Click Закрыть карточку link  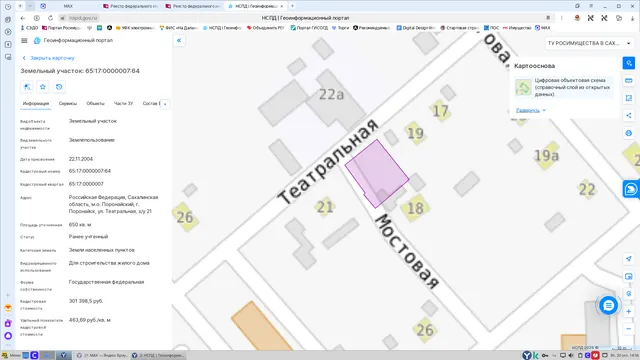tap(49, 58)
